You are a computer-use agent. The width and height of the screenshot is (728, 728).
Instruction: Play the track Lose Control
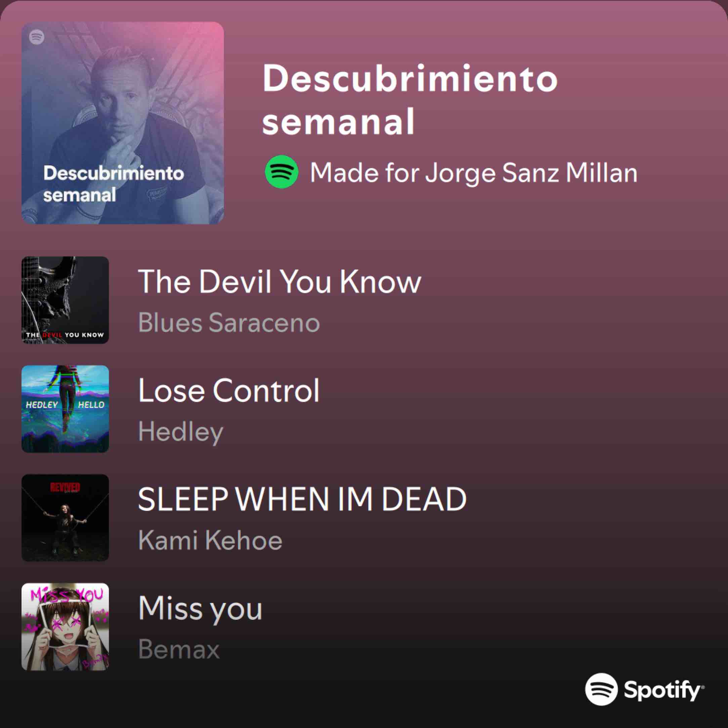229,390
